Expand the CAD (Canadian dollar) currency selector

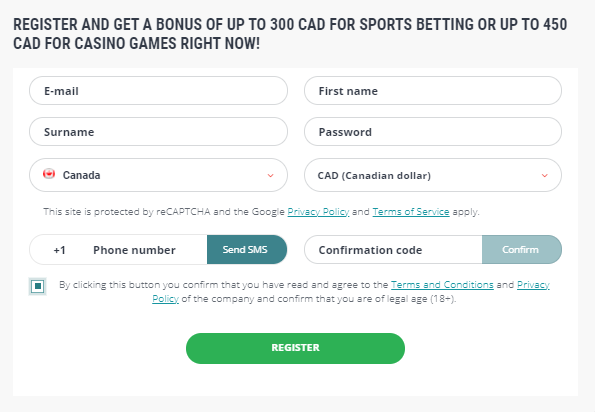433,175
